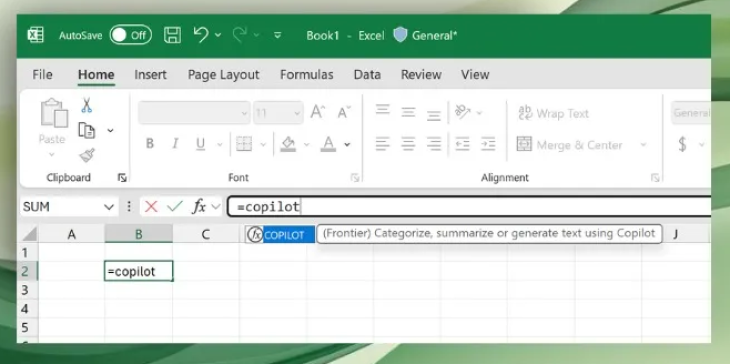Open the Clipboard dialog launcher
The width and height of the screenshot is (730, 364).
(x=122, y=177)
